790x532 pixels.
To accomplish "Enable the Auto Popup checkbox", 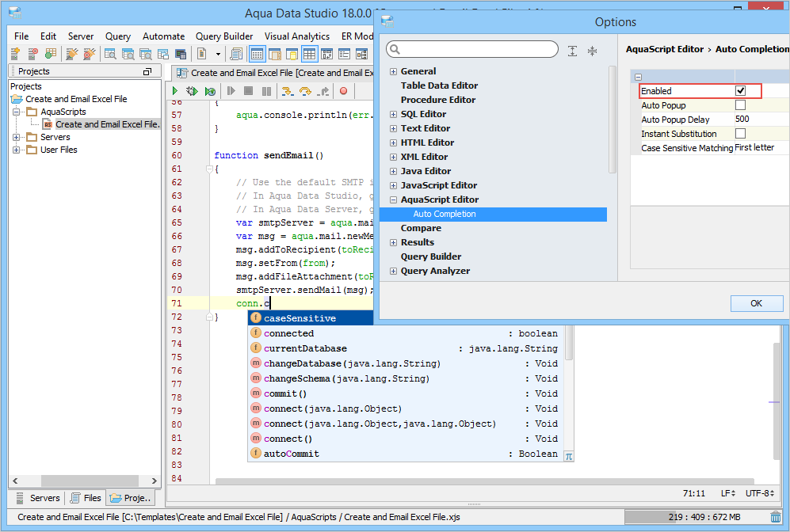I will coord(740,105).
